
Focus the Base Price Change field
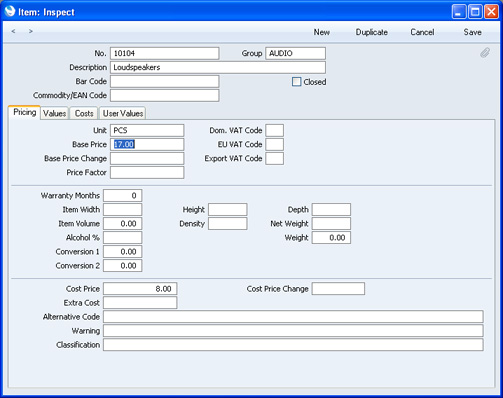point(147,158)
